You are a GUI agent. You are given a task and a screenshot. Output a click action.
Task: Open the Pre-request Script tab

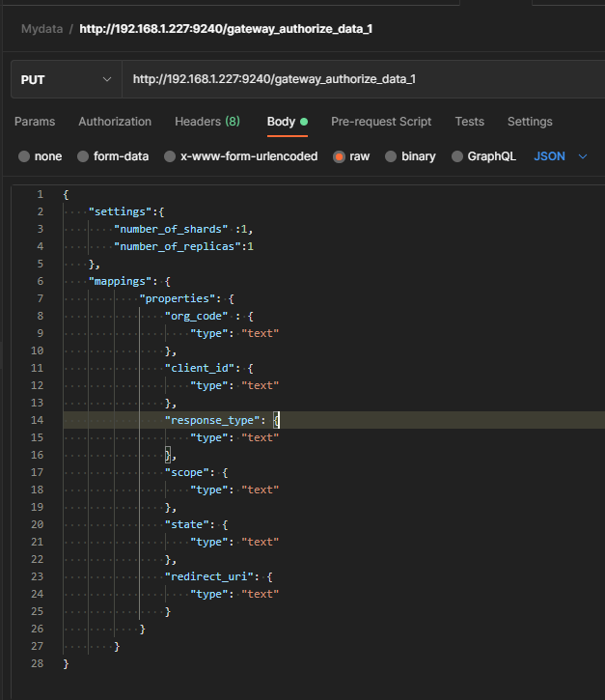(381, 122)
